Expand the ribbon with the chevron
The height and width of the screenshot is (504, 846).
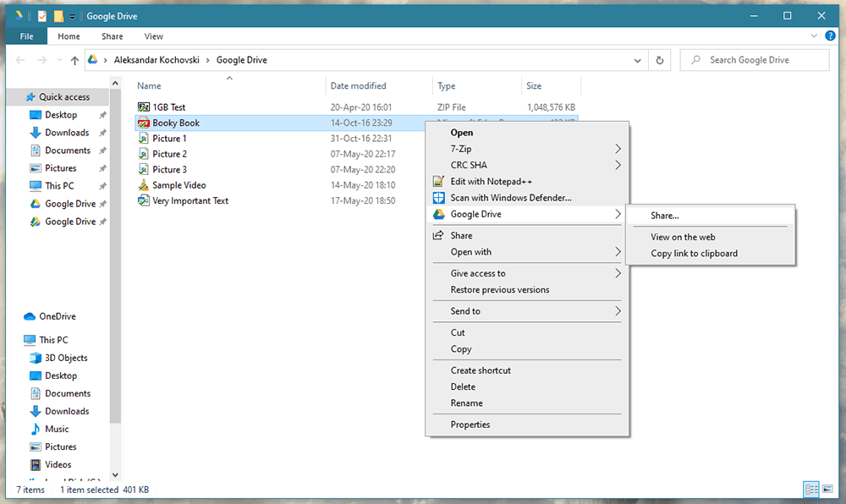(x=814, y=36)
